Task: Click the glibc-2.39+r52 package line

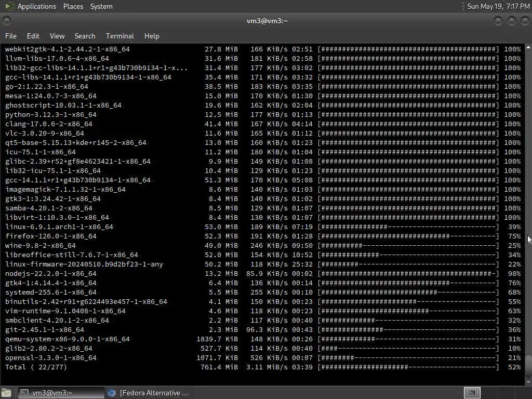Action: (263, 162)
